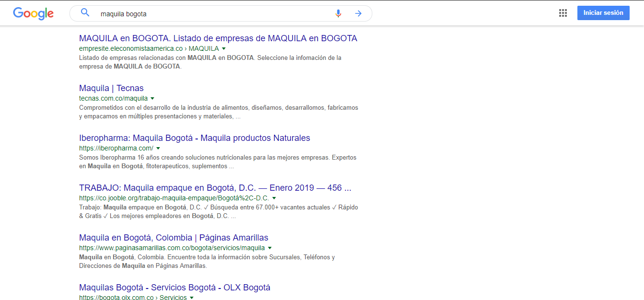Open dropdown arrow next to bogota.olx.com.co
The width and height of the screenshot is (644, 300).
[x=192, y=298]
